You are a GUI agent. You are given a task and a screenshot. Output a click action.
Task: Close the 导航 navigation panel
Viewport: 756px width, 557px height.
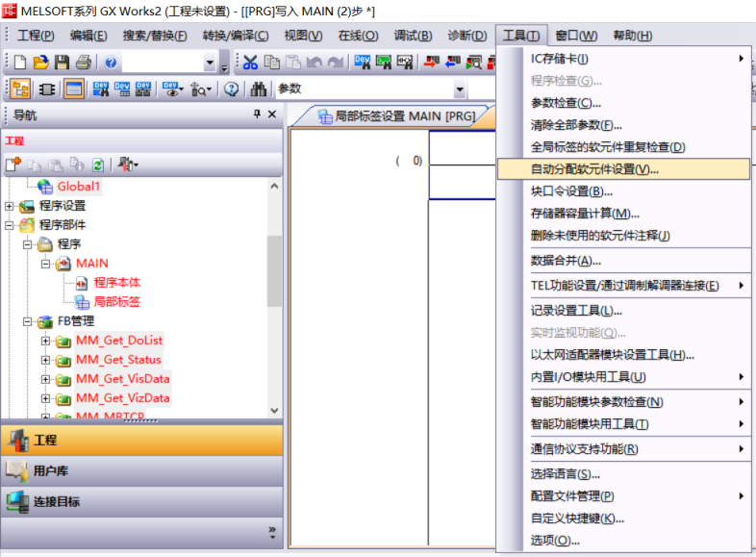point(272,114)
